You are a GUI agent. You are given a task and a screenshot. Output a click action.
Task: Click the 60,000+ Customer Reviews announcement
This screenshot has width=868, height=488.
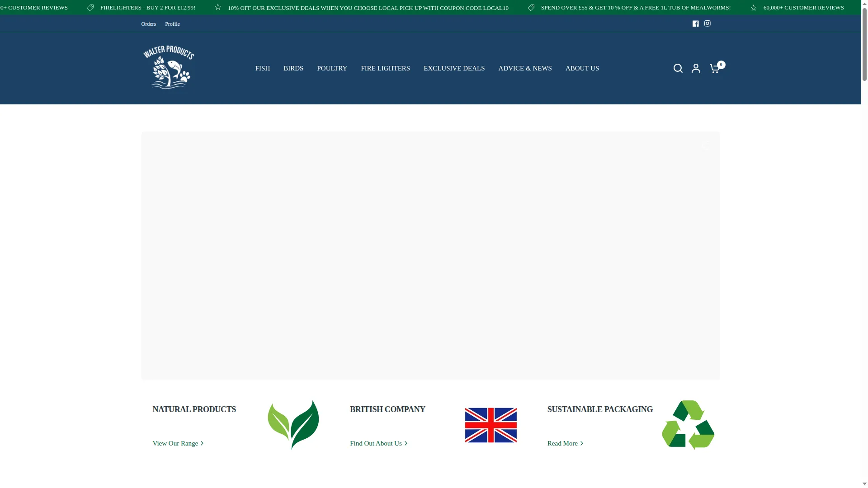803,8
